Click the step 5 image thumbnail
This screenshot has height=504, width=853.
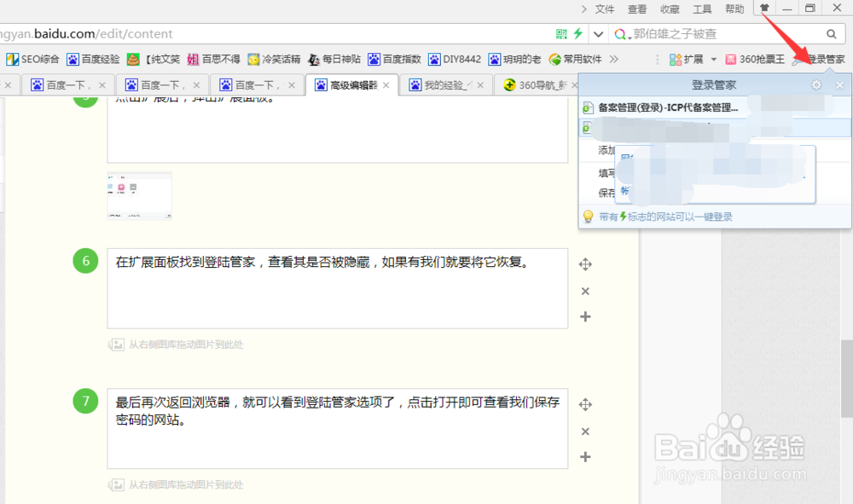(x=139, y=195)
